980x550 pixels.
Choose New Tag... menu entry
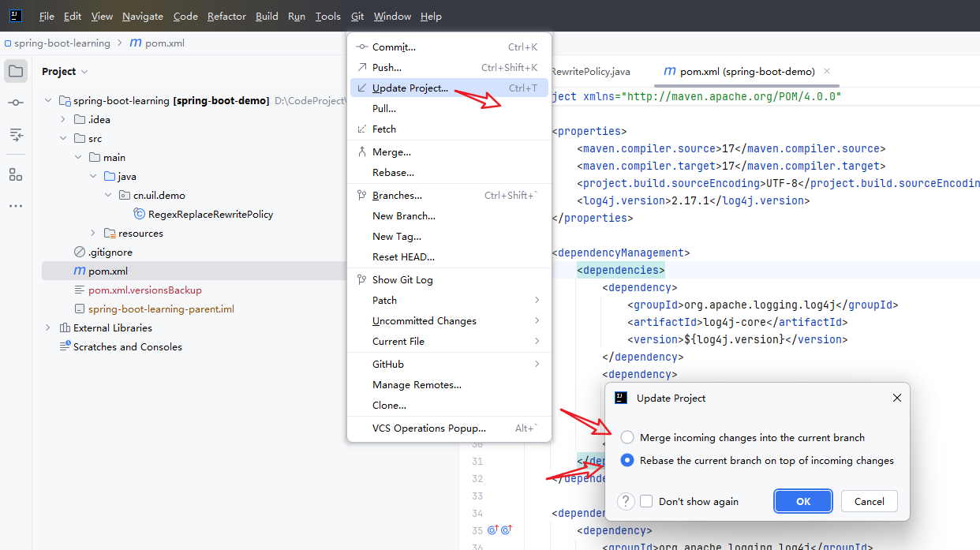coord(449,236)
